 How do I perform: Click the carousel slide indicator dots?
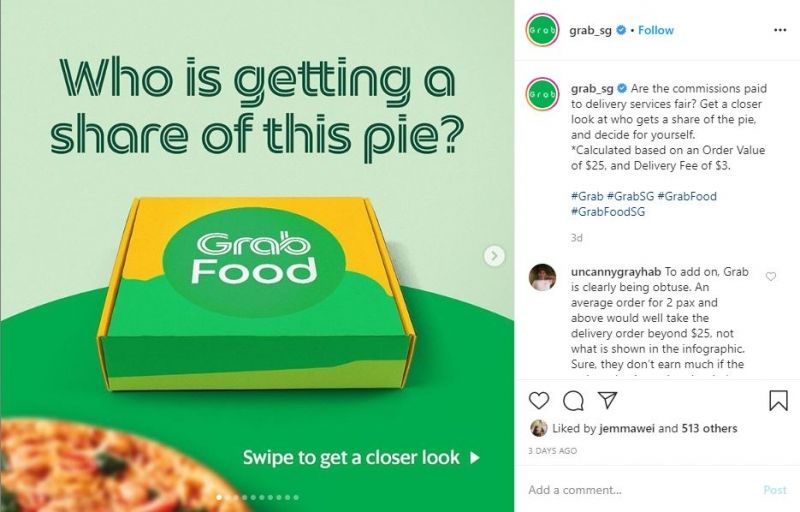click(x=257, y=497)
